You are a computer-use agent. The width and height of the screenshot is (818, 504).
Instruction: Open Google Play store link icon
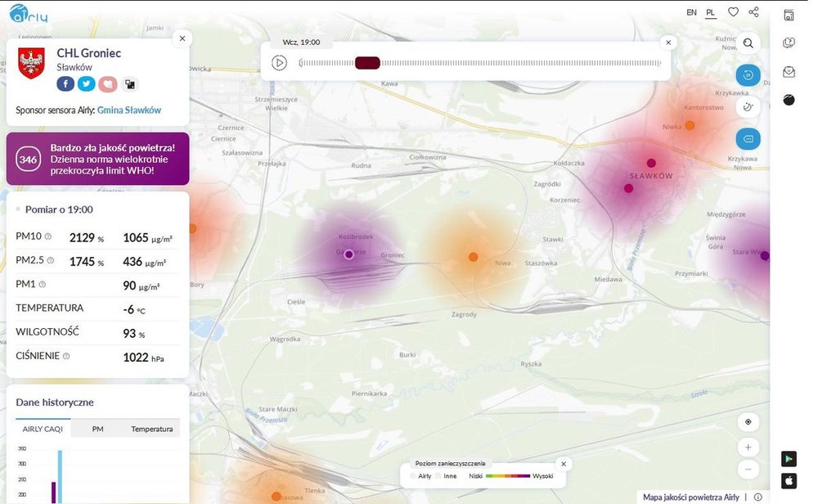[789, 459]
